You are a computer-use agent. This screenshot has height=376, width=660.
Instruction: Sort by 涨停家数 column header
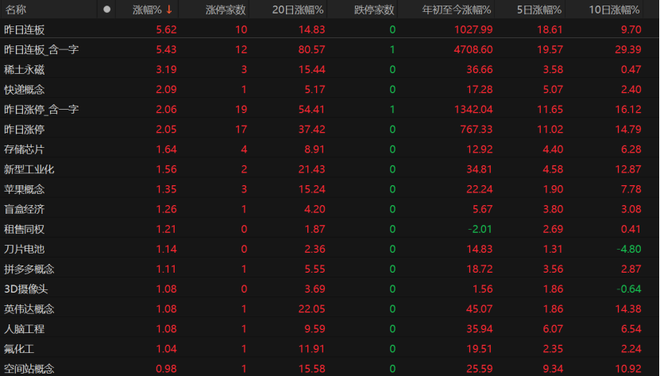pos(225,10)
